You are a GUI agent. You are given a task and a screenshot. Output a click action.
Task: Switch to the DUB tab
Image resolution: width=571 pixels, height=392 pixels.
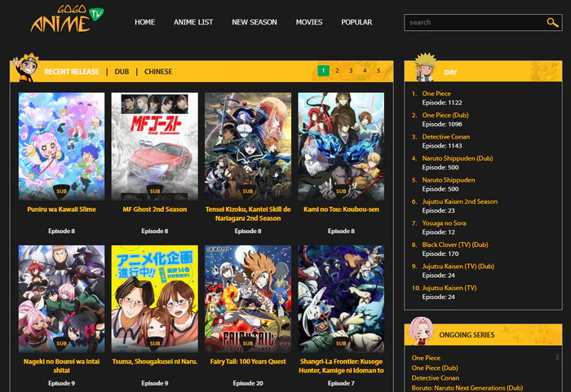(x=122, y=72)
